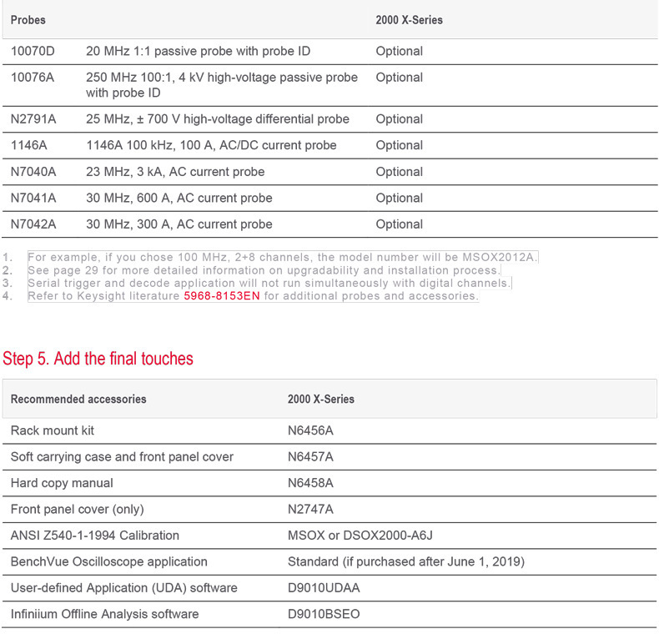Click footnote 1 about MSOX2012A model number
This screenshot has width=659, height=644.
click(x=283, y=257)
